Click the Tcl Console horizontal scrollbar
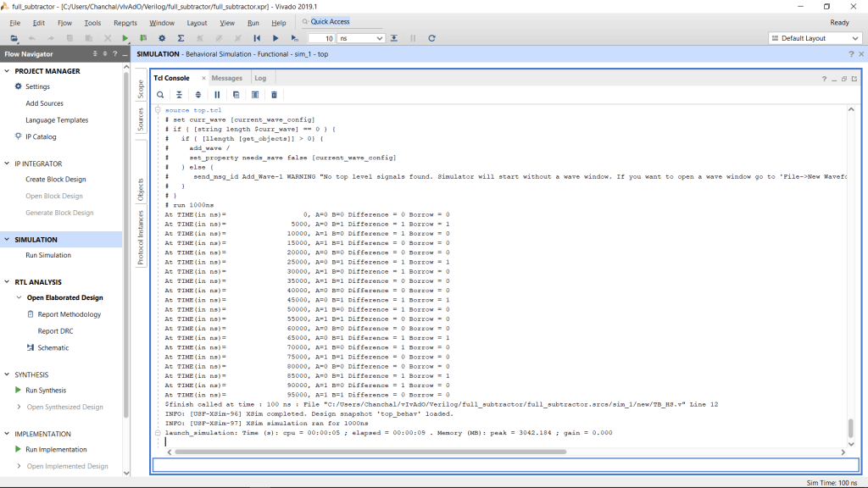 tap(370, 452)
